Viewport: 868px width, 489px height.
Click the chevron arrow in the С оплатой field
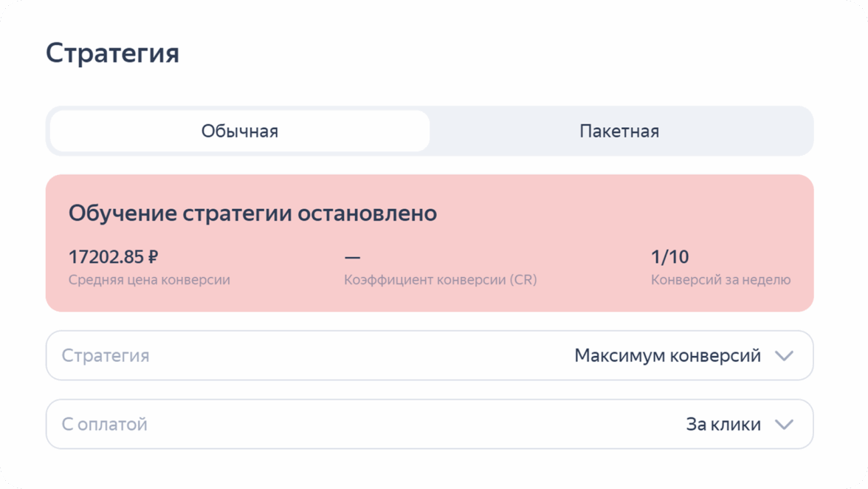(x=784, y=425)
